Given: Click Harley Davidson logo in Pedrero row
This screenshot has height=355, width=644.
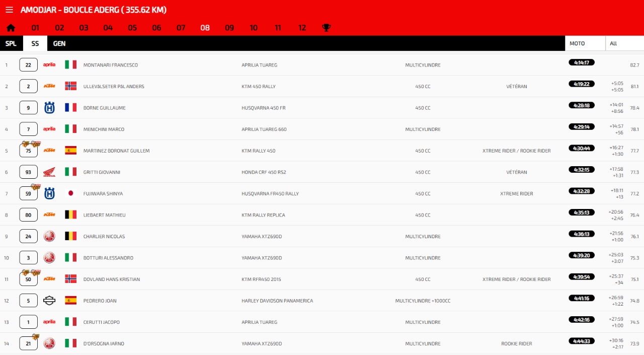Looking at the screenshot, I should click(x=49, y=301).
